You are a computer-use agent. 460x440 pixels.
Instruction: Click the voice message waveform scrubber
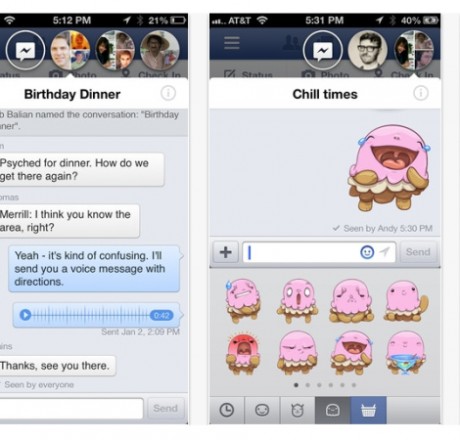coord(90,315)
